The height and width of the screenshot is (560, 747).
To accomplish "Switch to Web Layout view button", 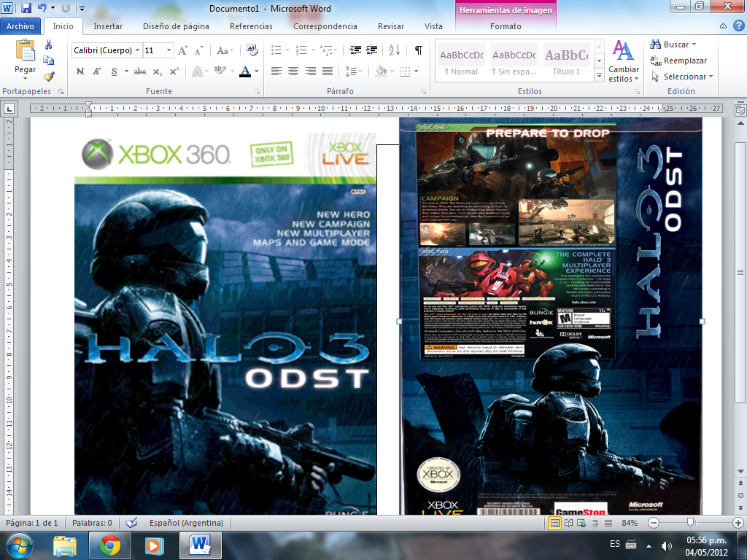I will point(581,523).
